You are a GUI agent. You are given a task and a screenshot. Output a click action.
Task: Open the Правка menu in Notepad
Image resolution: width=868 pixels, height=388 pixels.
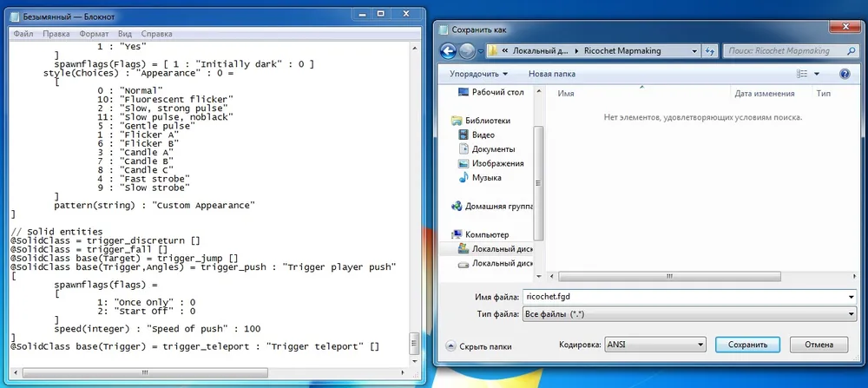click(56, 33)
